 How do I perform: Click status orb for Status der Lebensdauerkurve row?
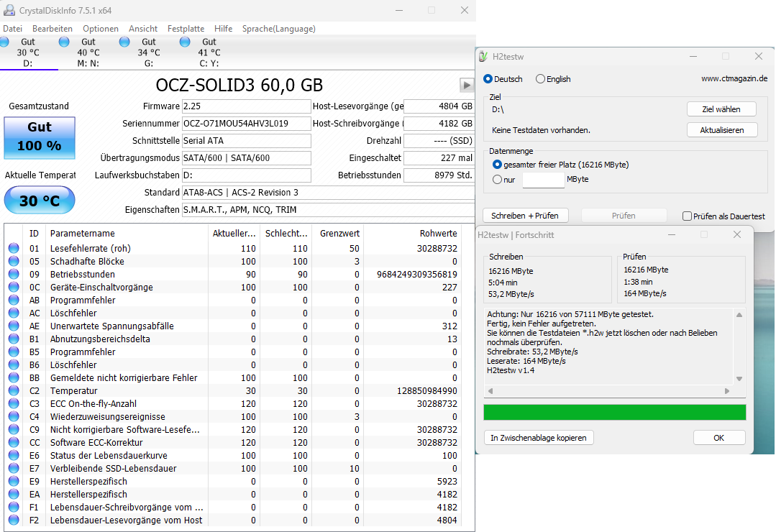pos(14,455)
